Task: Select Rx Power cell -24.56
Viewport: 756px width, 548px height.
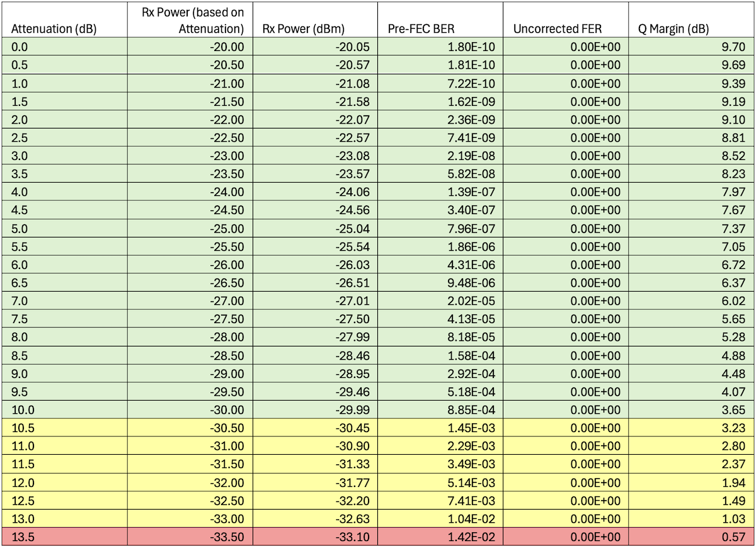Action: pos(315,210)
